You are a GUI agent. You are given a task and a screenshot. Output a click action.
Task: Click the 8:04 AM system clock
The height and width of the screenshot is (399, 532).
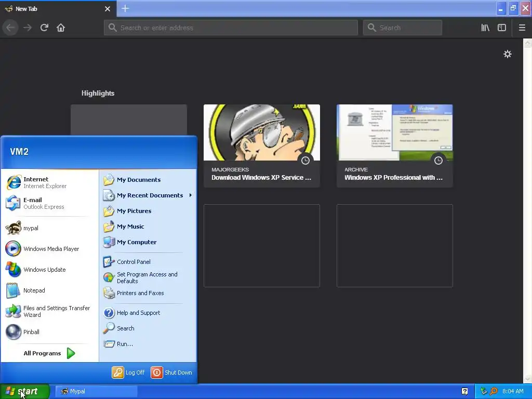(x=513, y=391)
